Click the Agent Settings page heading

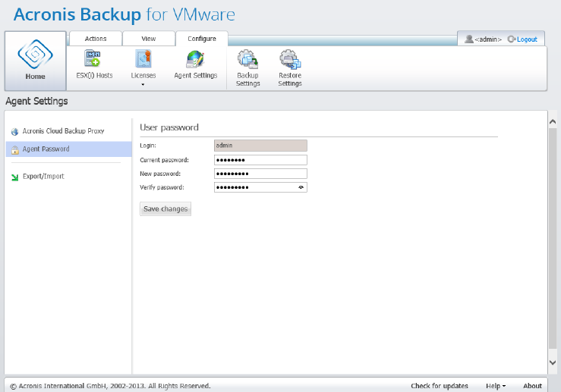[x=36, y=101]
